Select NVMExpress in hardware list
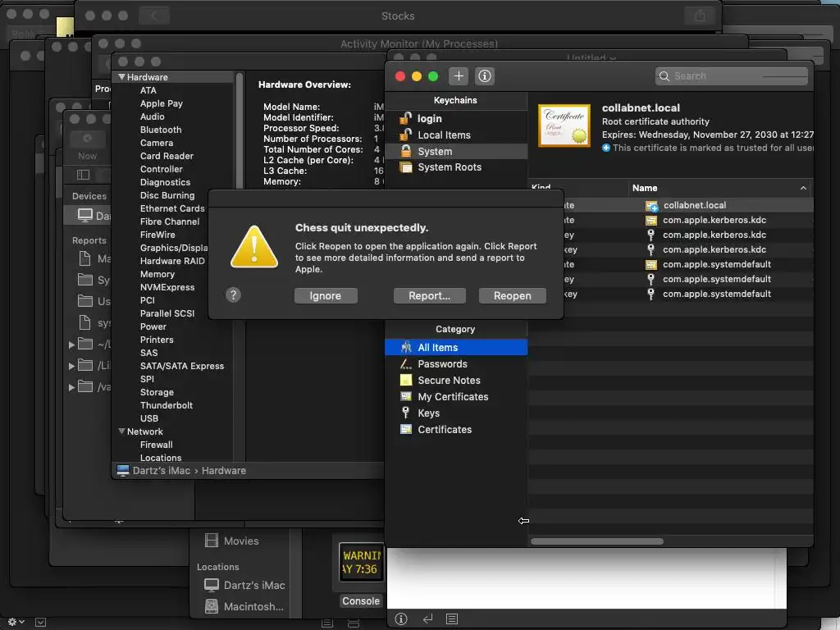 click(167, 287)
